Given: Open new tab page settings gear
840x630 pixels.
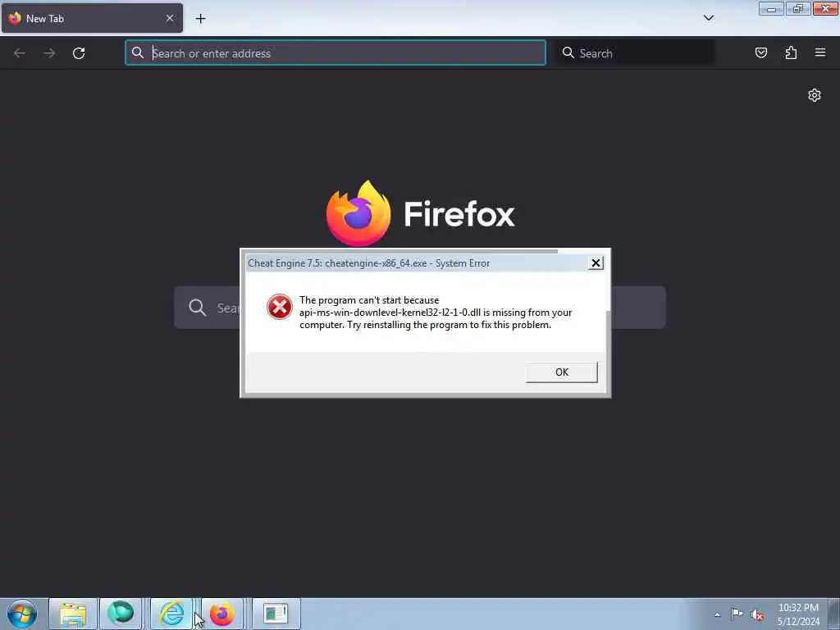Looking at the screenshot, I should (x=815, y=95).
